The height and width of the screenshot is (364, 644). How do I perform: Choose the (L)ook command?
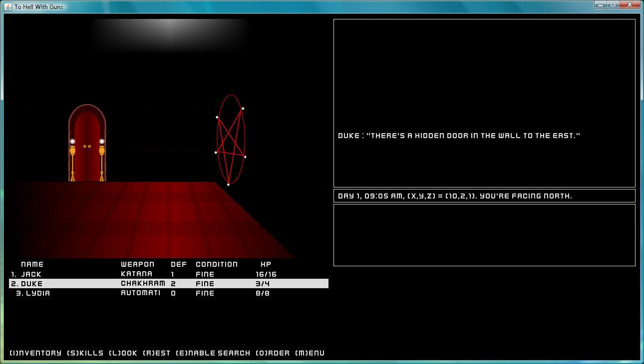(x=123, y=353)
